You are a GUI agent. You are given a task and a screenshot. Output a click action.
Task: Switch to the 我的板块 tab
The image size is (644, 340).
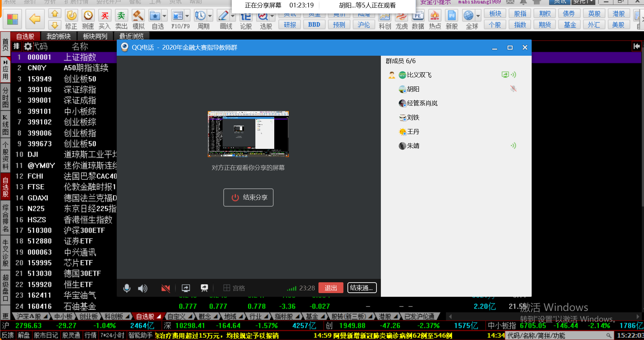58,36
